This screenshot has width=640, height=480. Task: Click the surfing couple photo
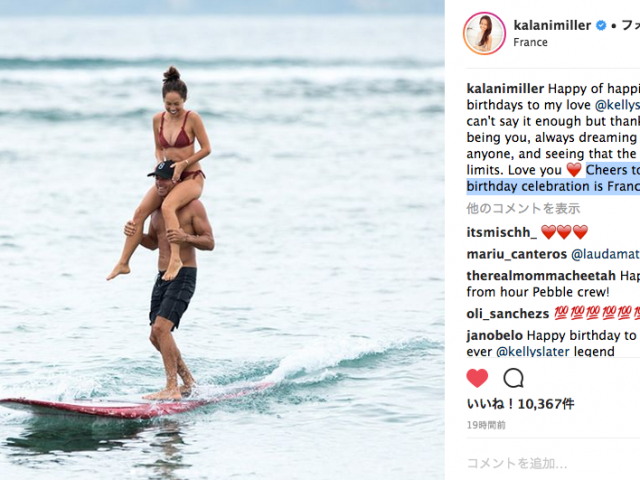pos(222,240)
